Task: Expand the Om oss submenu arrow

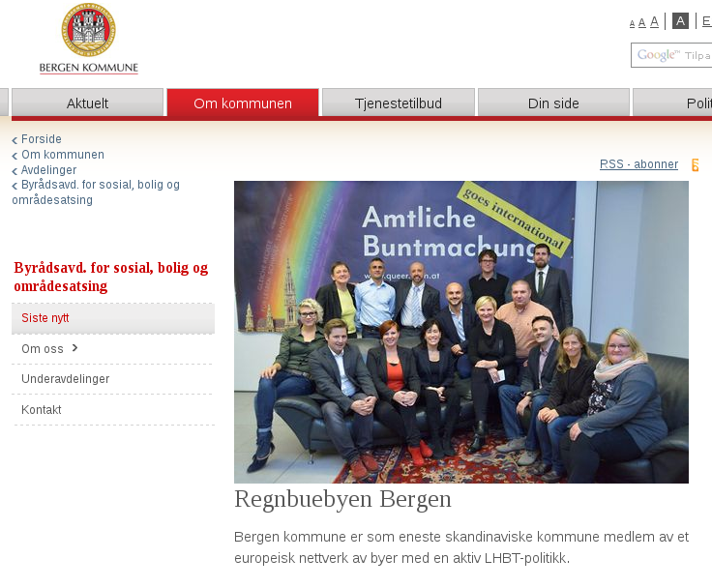Action: point(74,348)
